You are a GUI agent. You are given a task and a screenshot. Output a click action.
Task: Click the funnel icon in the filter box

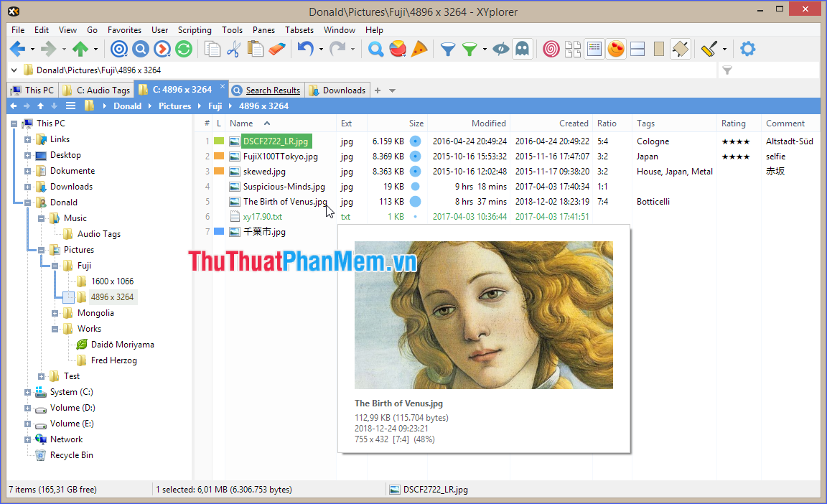click(727, 70)
